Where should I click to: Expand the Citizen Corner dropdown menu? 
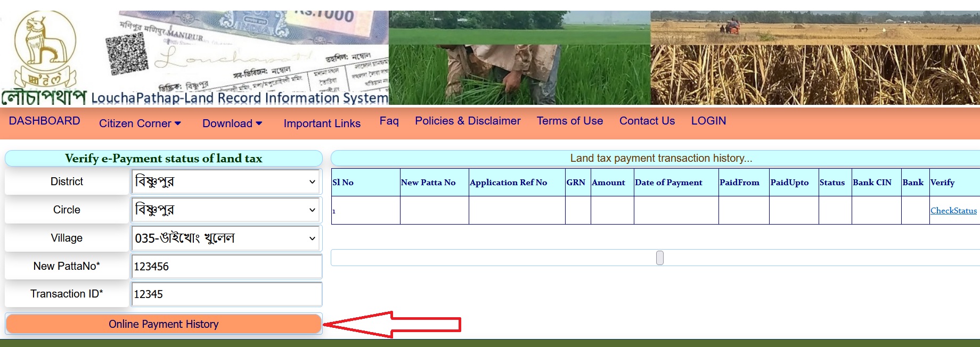point(140,123)
